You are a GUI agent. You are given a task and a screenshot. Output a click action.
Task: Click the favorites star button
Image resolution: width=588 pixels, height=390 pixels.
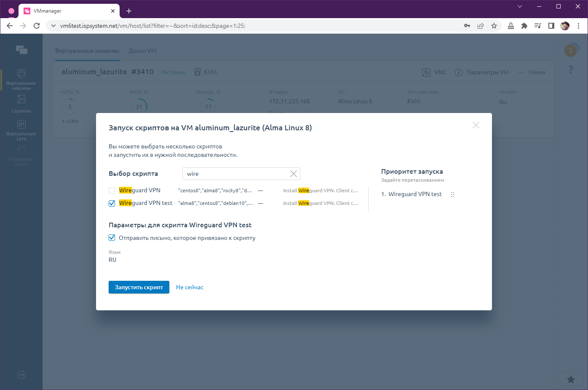pyautogui.click(x=571, y=379)
